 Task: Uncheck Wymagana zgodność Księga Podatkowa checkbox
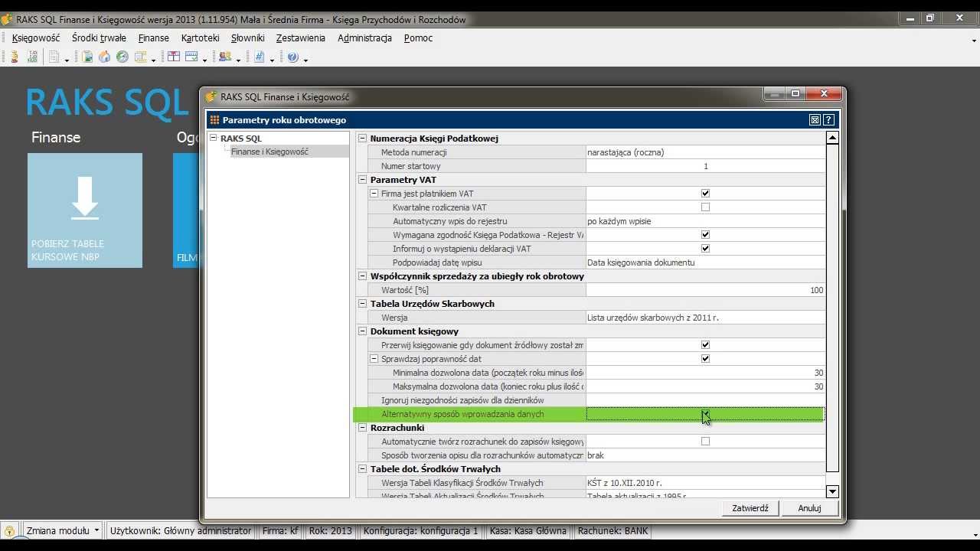[x=705, y=235]
